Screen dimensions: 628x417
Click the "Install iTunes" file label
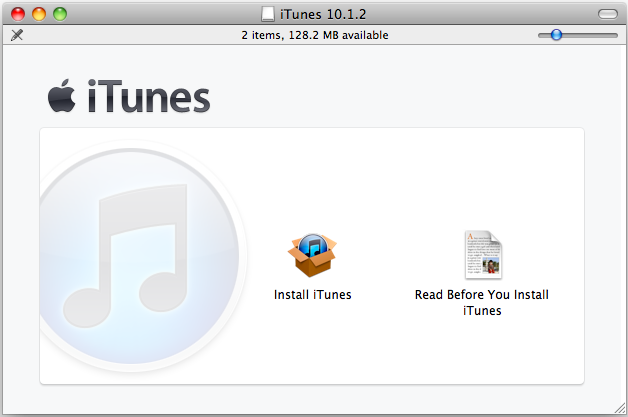(312, 295)
